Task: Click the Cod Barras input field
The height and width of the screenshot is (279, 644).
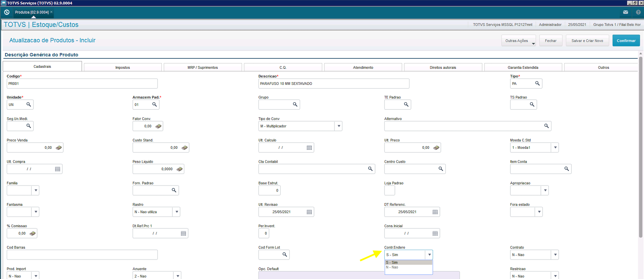Action: (x=82, y=255)
